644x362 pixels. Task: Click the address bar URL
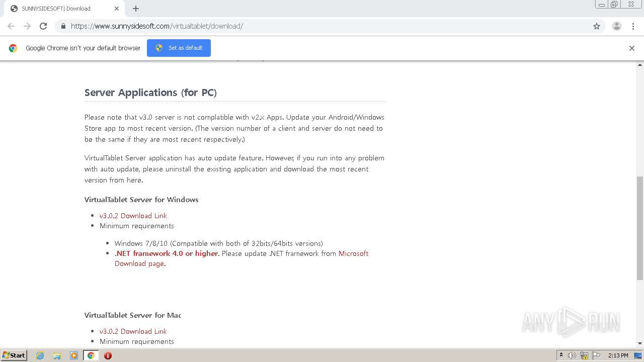[x=157, y=26]
